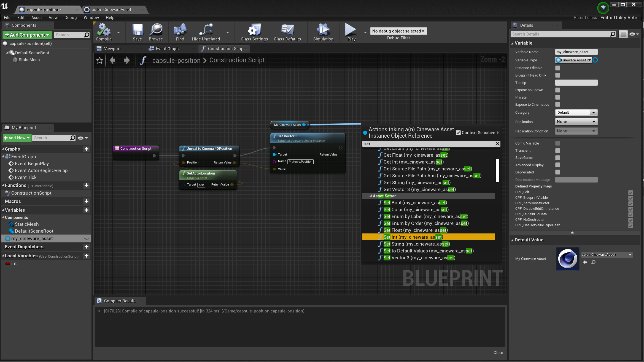Choose Set Int action
Viewport: 644px width, 362px height.
429,237
